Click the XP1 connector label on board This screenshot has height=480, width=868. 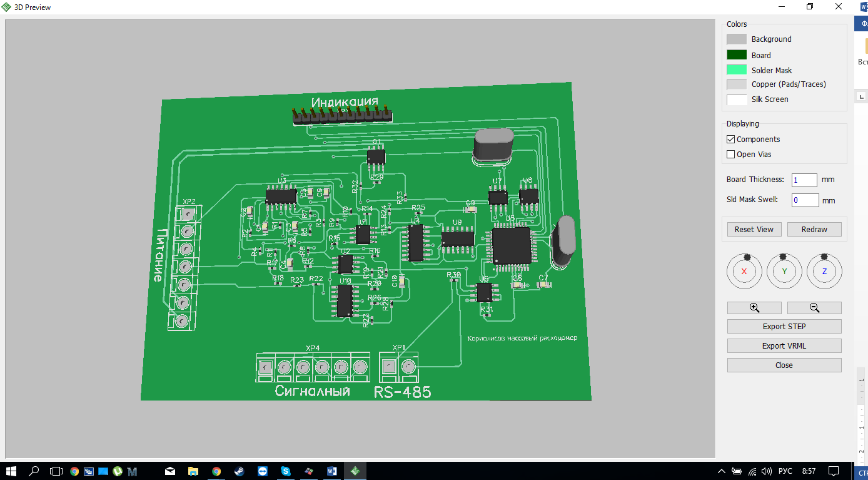(x=399, y=348)
